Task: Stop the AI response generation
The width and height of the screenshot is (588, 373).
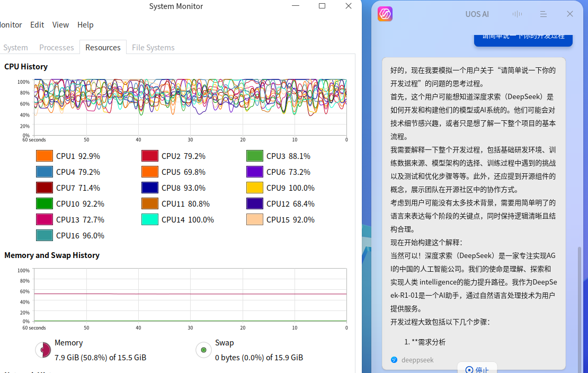Action: pos(477,369)
